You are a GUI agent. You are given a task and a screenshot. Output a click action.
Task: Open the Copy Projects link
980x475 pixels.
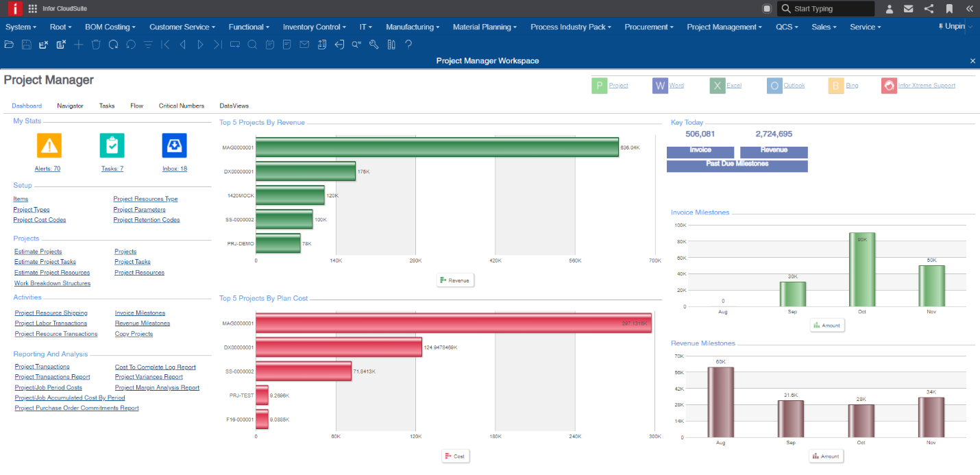(134, 334)
